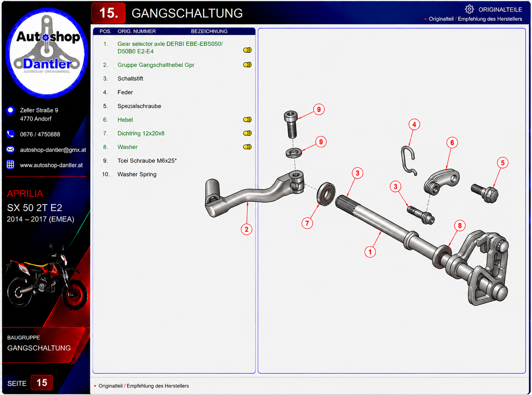Open Gruppe Gangschalthebel Gpr part entry
The width and height of the screenshot is (532, 395).
tap(156, 65)
